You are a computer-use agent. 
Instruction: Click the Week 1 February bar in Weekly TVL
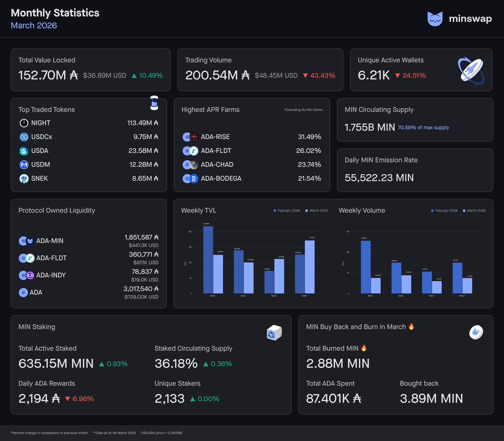(208, 260)
